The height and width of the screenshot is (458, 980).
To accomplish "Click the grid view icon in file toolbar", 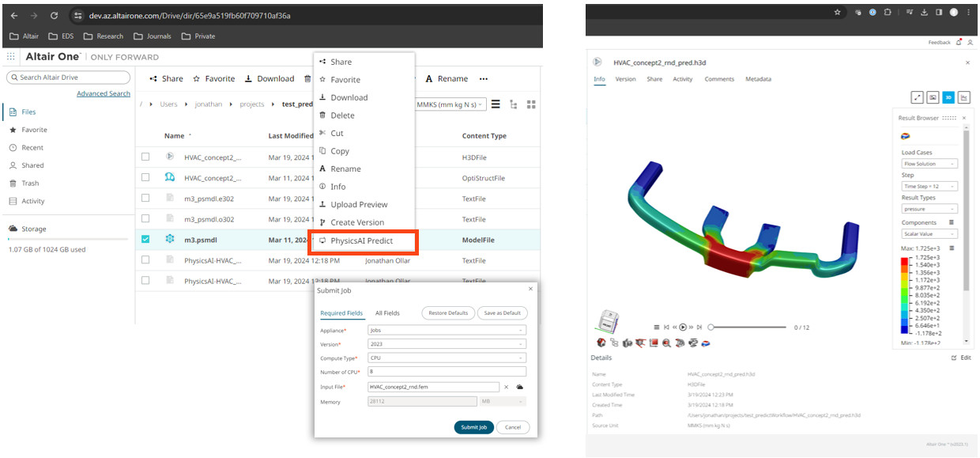I will pyautogui.click(x=531, y=104).
